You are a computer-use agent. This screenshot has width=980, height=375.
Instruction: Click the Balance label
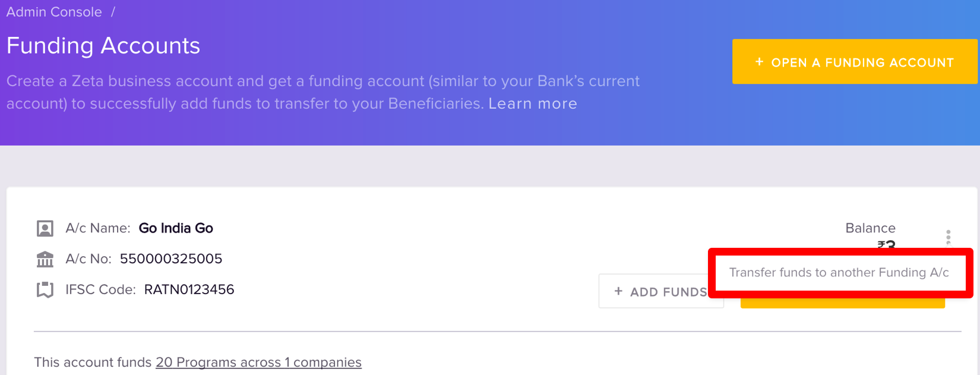click(x=870, y=228)
